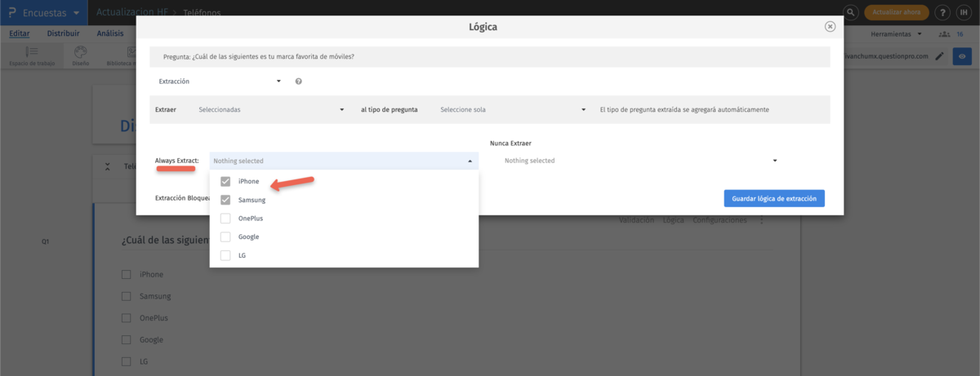Tick the Samsung answer checkbox in survey
The height and width of the screenshot is (376, 980).
click(126, 296)
